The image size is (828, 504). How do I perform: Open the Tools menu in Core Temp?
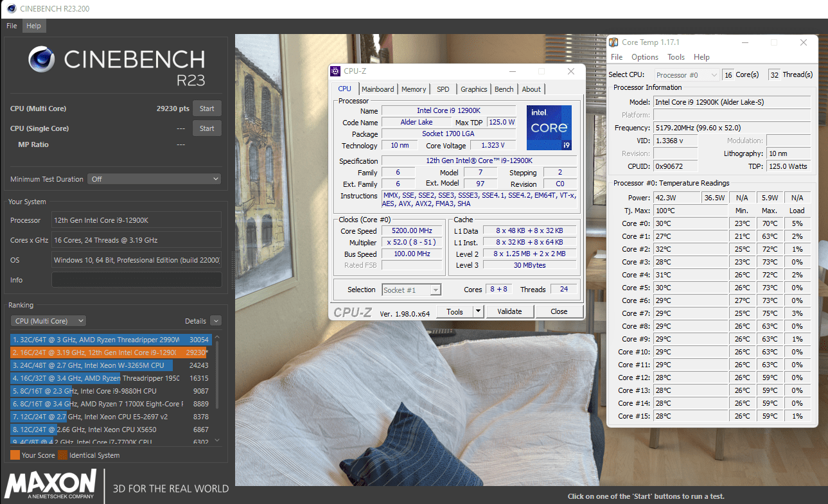pos(676,57)
